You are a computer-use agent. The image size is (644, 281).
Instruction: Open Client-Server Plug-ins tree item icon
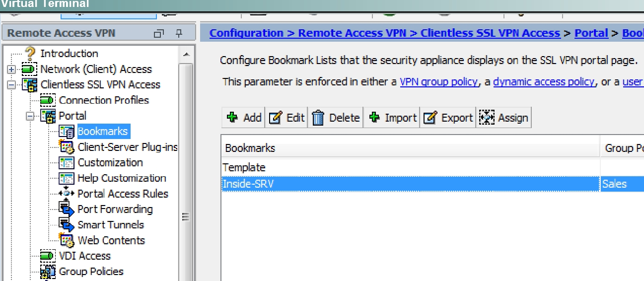point(67,147)
